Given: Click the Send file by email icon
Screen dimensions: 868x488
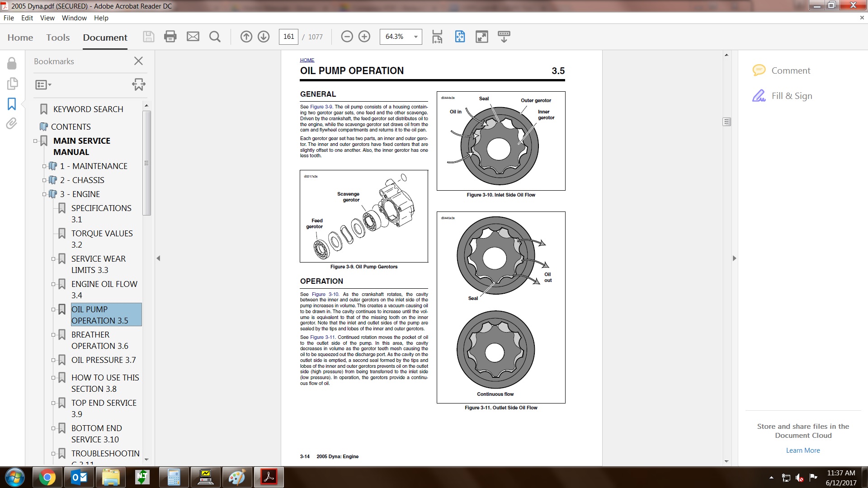Looking at the screenshot, I should pyautogui.click(x=193, y=37).
